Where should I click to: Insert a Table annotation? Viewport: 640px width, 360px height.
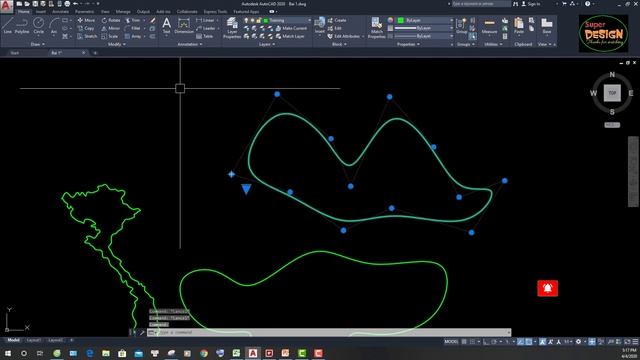coord(204,36)
